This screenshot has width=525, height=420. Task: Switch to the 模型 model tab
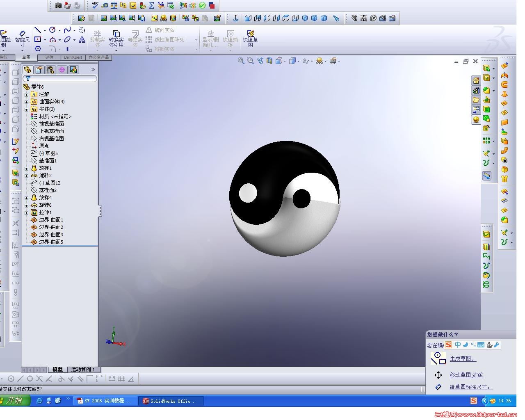[57, 370]
